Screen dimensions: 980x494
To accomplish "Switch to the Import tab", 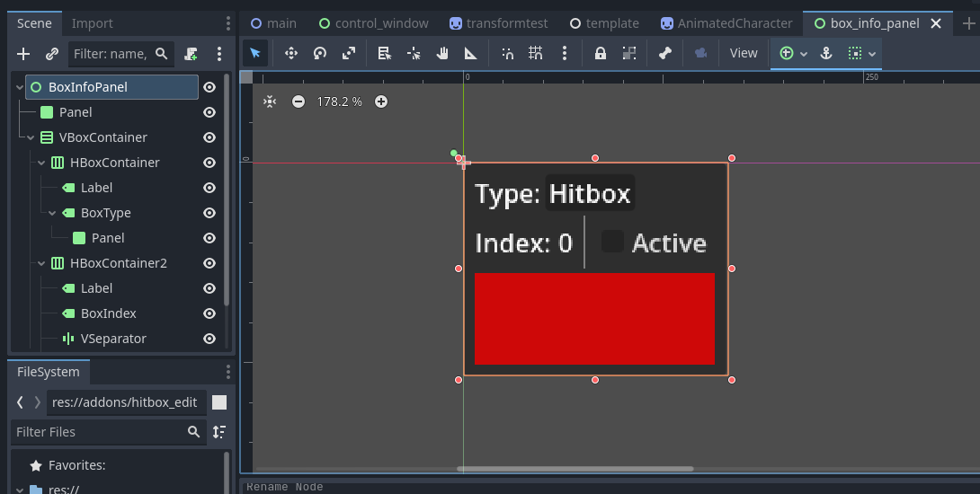I will click(x=93, y=23).
